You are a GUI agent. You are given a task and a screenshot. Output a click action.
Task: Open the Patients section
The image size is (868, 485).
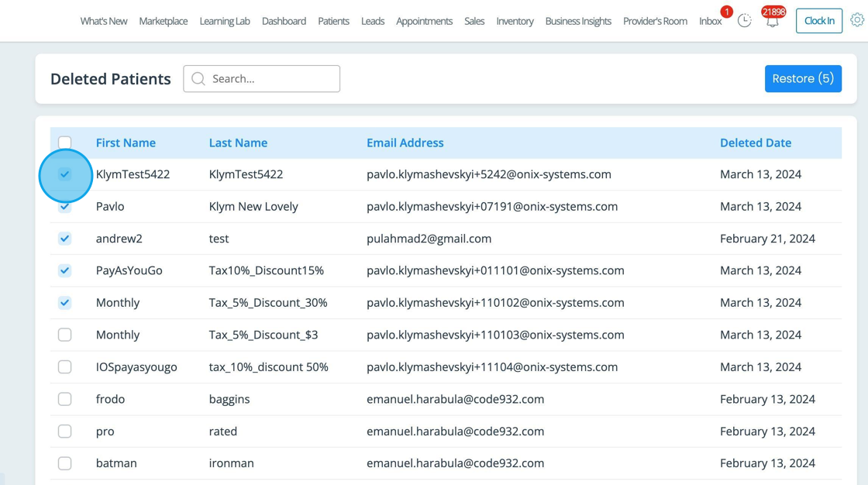(x=333, y=21)
